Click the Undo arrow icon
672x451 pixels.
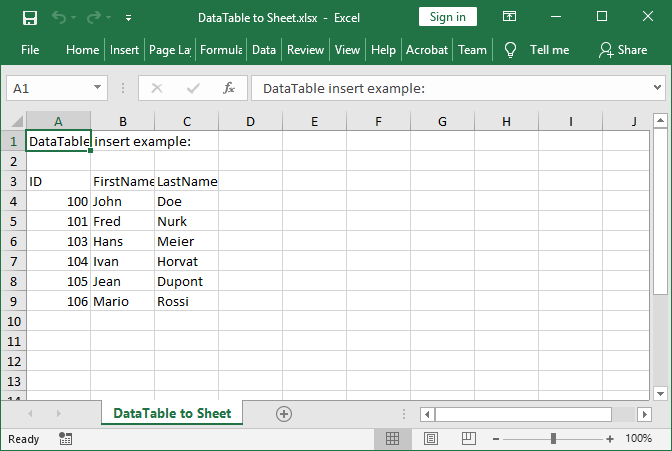[59, 17]
